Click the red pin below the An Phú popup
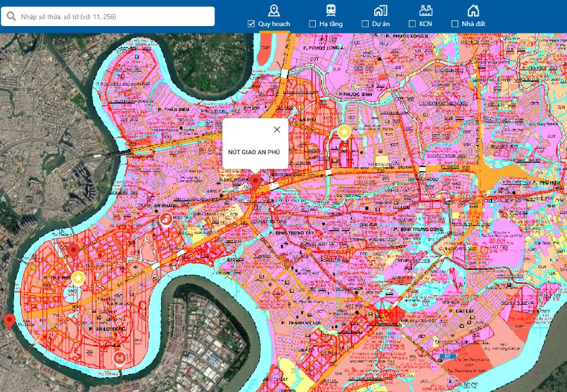This screenshot has width=567, height=392. coord(256,181)
